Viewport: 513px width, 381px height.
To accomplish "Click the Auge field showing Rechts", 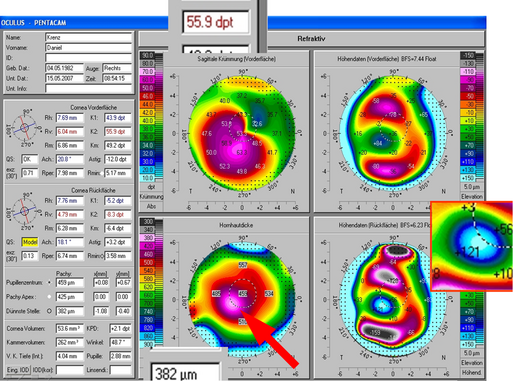I will click(117, 68).
